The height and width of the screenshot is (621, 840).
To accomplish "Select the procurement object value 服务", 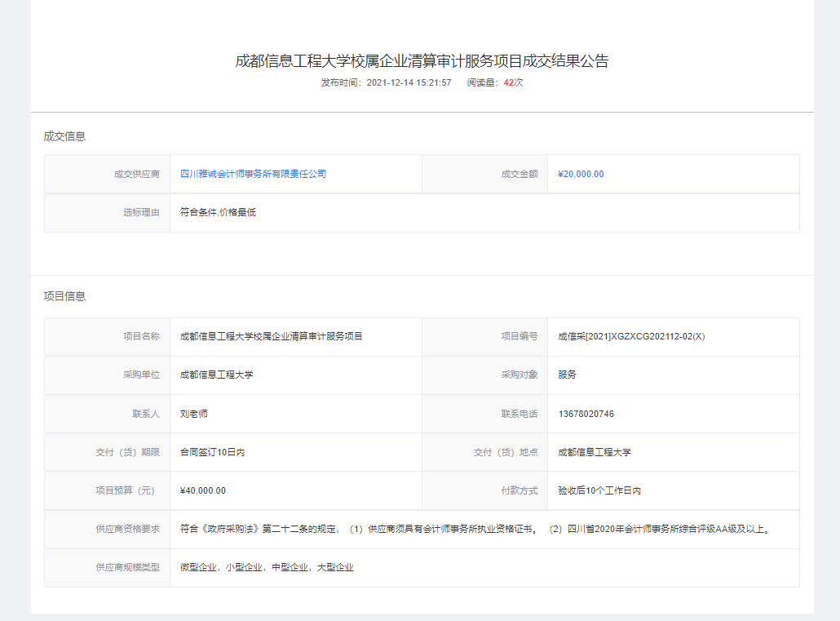I will point(567,375).
